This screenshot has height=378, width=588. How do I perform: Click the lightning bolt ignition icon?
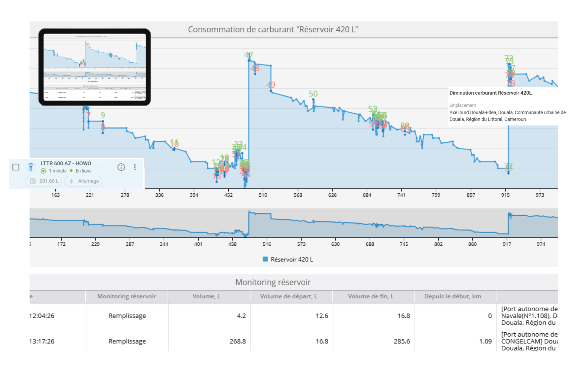tap(72, 181)
